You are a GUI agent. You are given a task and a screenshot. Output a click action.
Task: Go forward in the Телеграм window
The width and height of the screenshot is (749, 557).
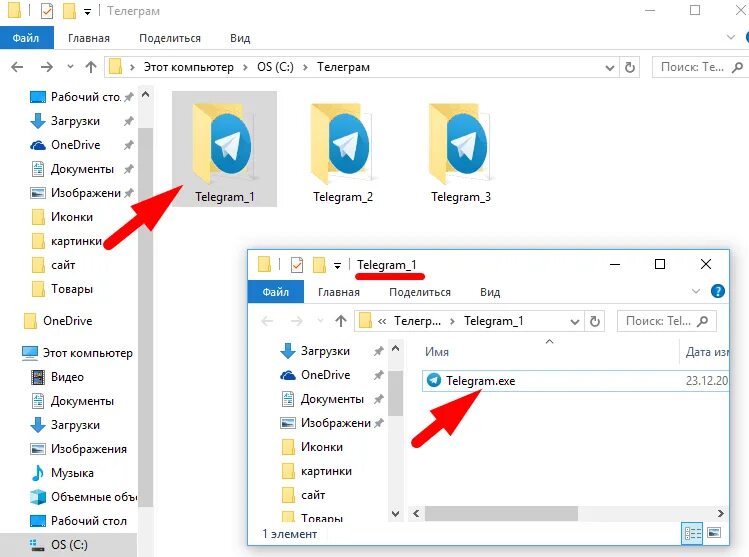46,67
